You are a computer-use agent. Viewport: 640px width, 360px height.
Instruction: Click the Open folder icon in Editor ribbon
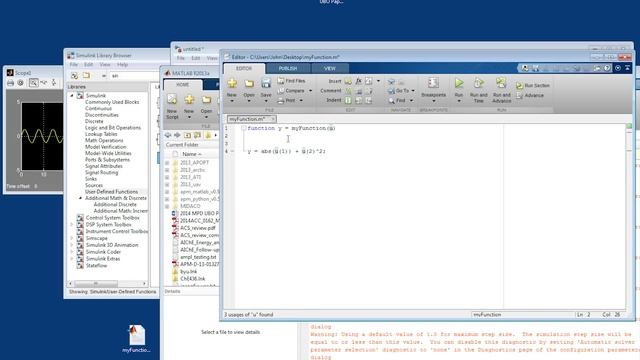pos(249,84)
